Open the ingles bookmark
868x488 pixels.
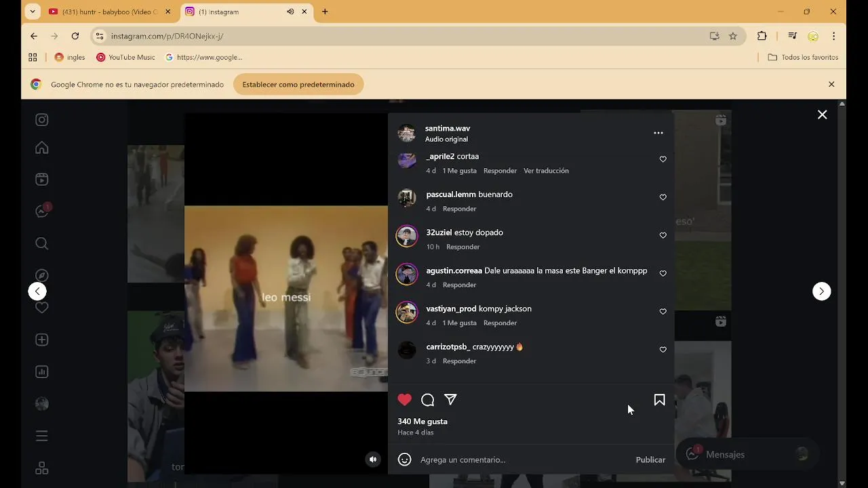pyautogui.click(x=70, y=58)
